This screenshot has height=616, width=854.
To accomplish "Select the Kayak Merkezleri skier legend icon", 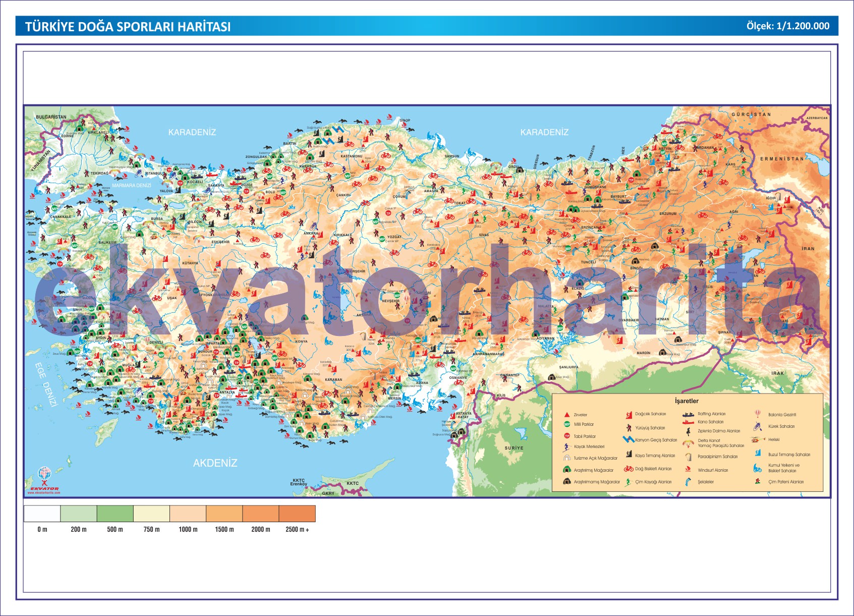I will [567, 446].
